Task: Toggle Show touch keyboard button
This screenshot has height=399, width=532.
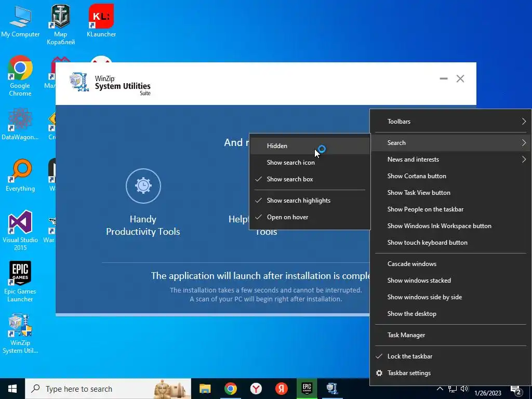Action: tap(450, 243)
